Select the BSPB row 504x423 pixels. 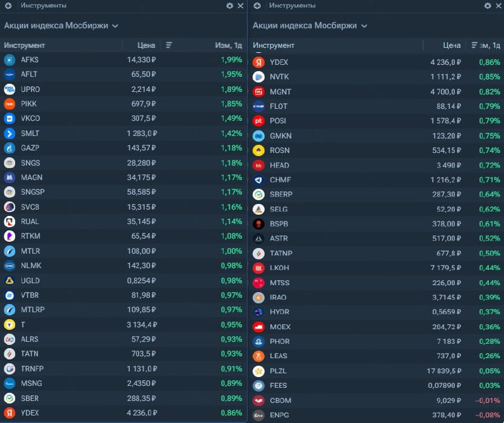click(x=376, y=224)
